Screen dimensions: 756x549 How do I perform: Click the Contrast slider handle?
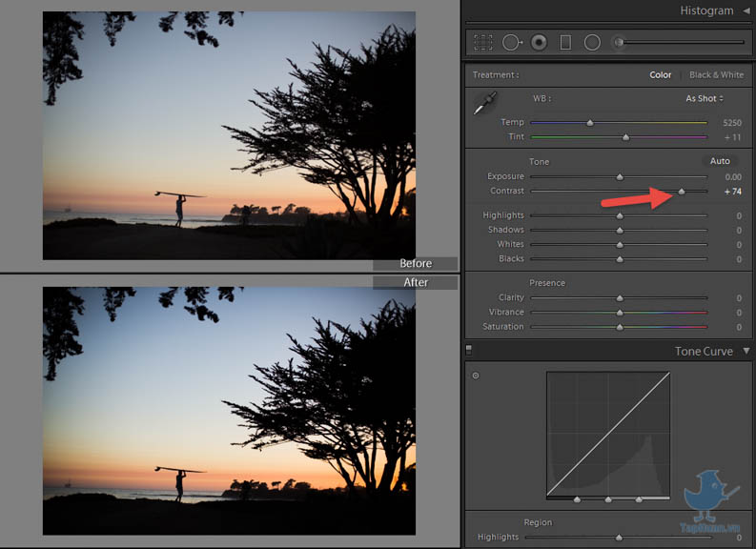click(682, 192)
